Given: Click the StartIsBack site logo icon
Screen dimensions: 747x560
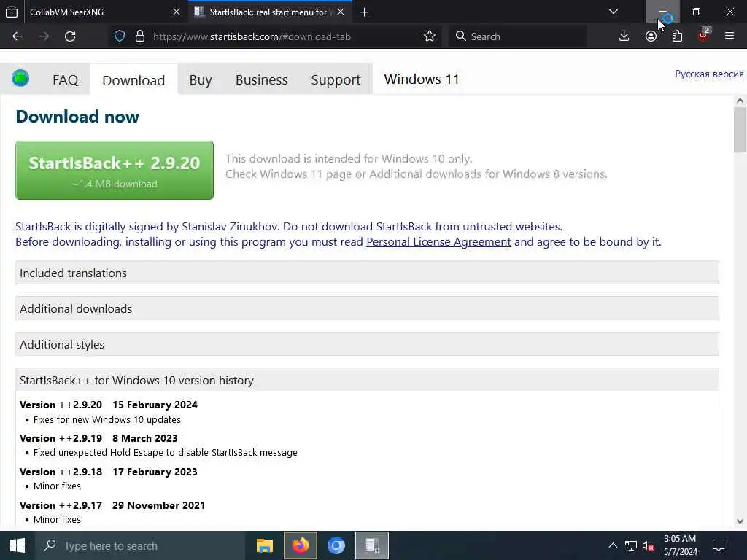Looking at the screenshot, I should [20, 77].
